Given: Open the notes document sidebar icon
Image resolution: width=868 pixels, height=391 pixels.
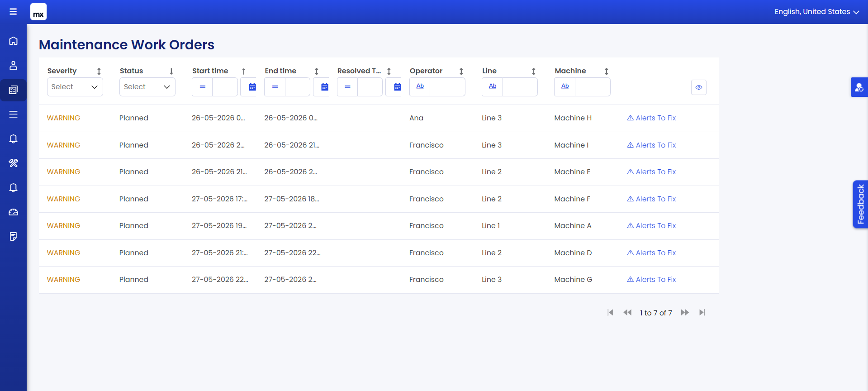Looking at the screenshot, I should [14, 236].
